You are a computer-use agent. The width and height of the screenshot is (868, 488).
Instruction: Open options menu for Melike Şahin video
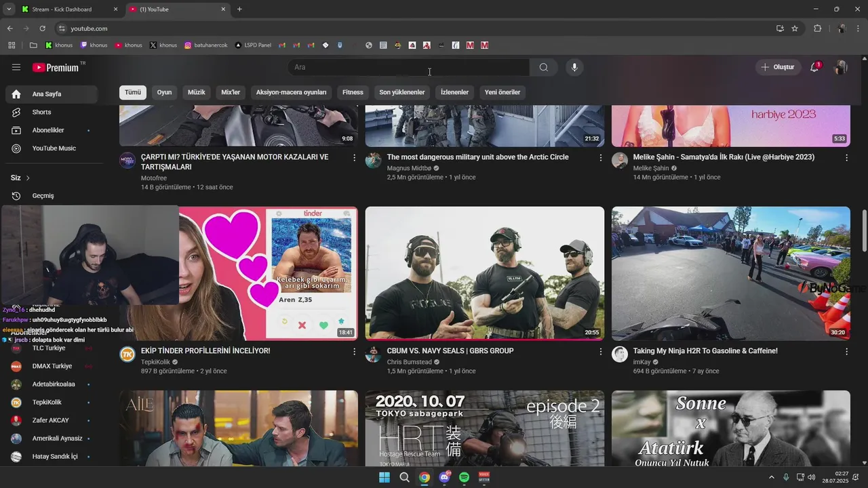coord(846,157)
